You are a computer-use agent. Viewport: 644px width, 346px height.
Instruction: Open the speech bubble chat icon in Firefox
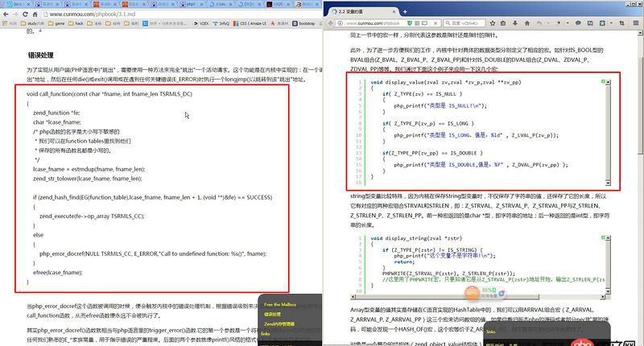point(578,23)
